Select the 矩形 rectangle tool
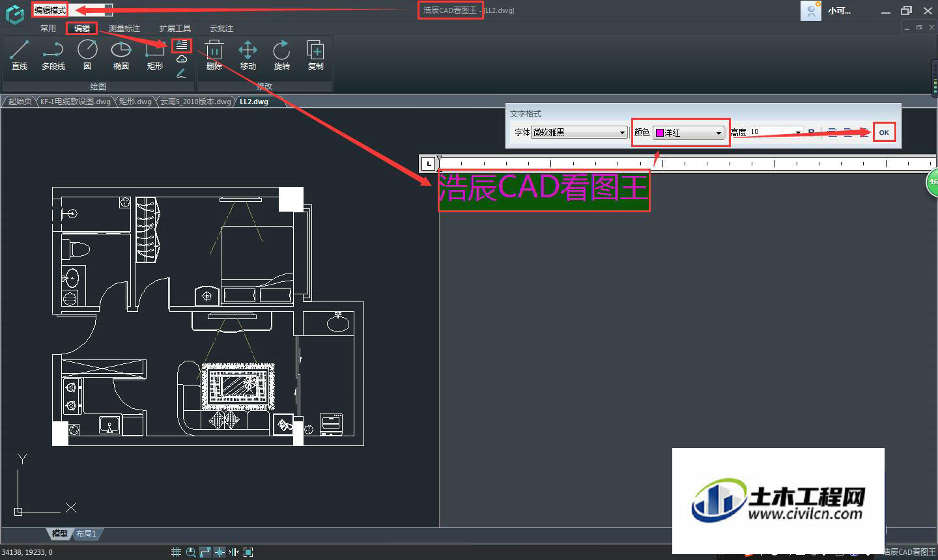Screen dimensions: 938x560 point(155,55)
